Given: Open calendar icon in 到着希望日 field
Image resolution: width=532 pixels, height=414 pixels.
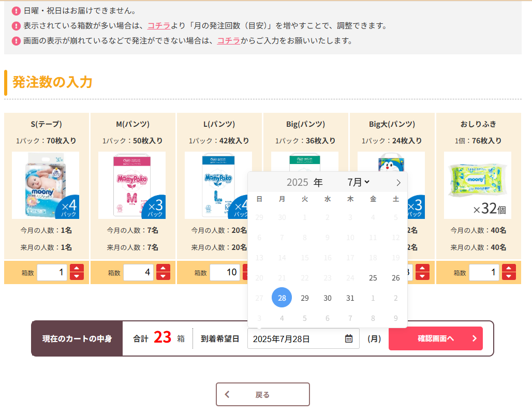Looking at the screenshot, I should click(x=348, y=338).
